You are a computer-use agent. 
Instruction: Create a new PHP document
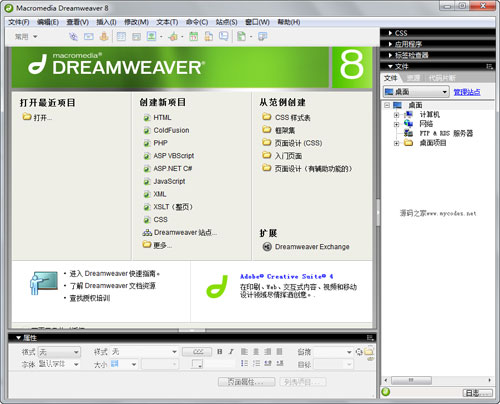point(160,143)
